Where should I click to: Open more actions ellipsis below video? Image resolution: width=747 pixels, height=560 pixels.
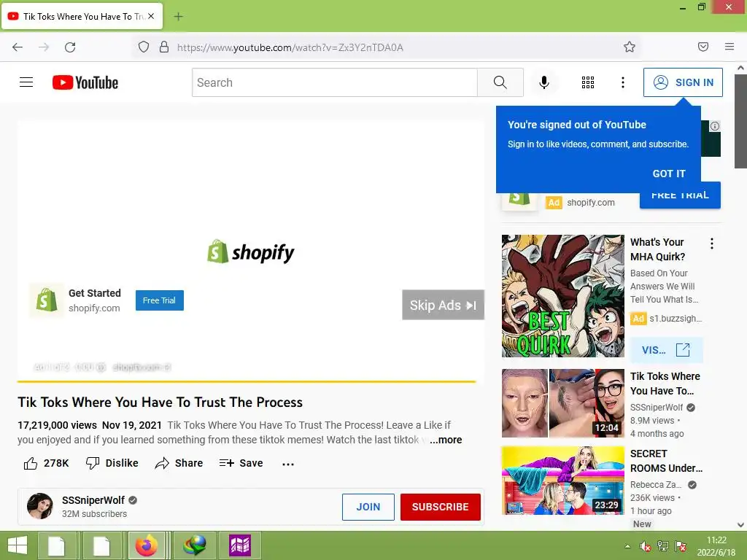click(288, 464)
